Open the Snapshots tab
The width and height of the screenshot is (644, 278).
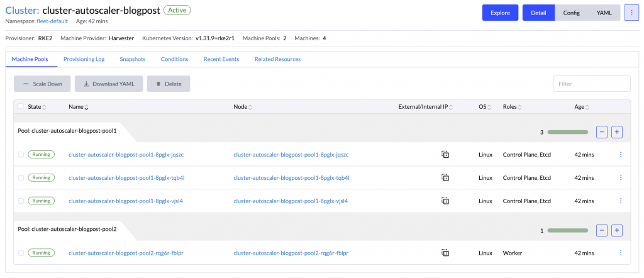[133, 59]
